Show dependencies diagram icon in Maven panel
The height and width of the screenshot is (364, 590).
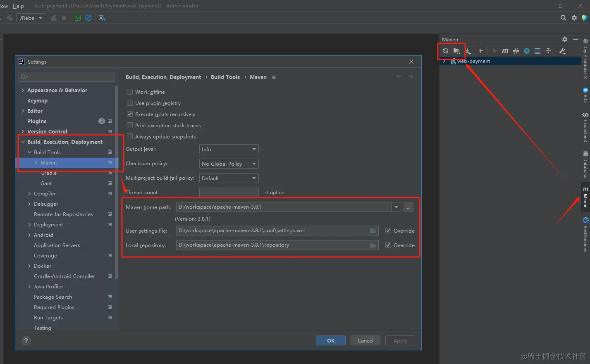pyautogui.click(x=537, y=51)
